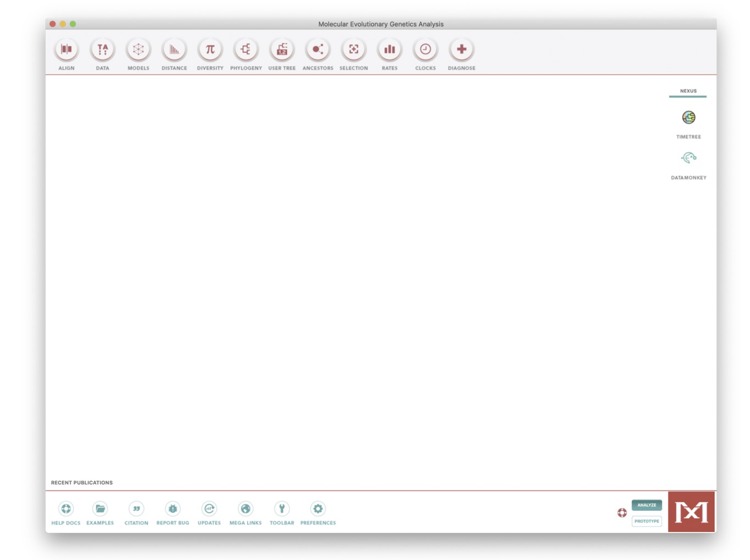
Task: Open the TimeTree link
Action: pos(688,117)
